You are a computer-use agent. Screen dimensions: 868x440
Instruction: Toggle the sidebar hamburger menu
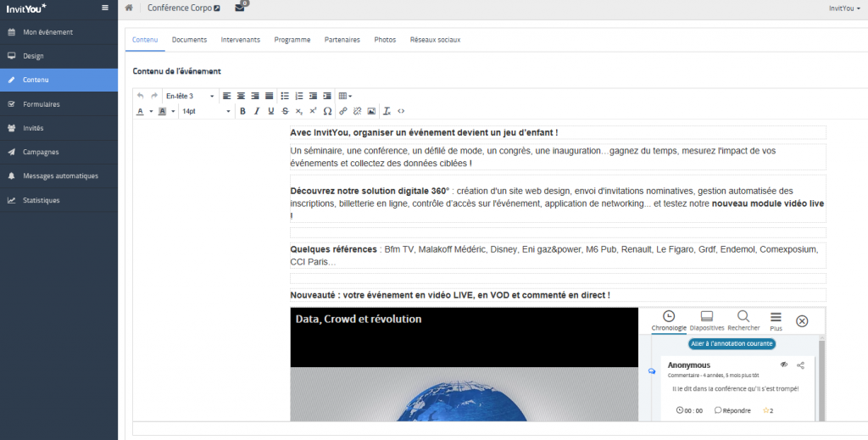pyautogui.click(x=105, y=8)
